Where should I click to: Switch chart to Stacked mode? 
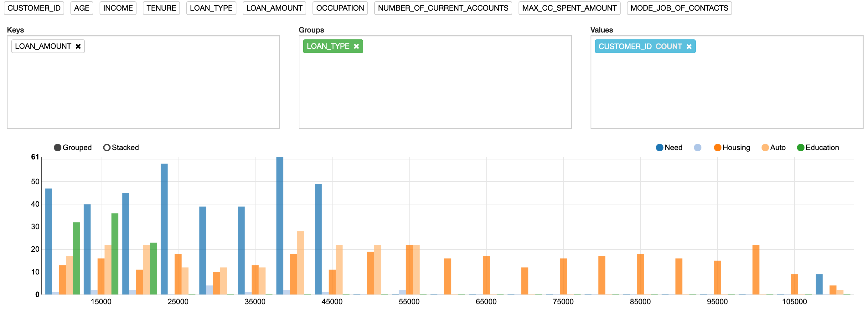coord(108,147)
